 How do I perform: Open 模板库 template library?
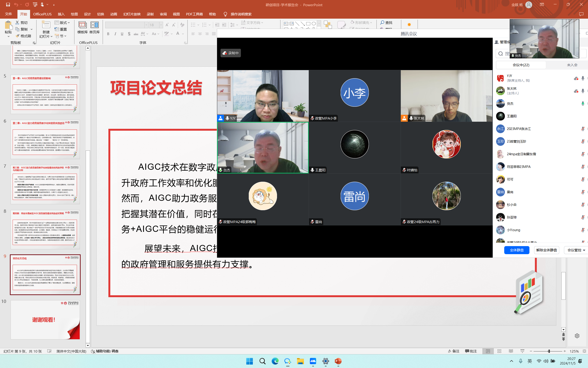tap(82, 27)
